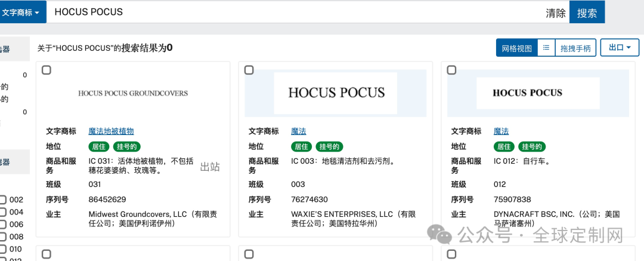
Task: Open the 魔法 link in the DYNACRAFT card
Action: point(501,131)
